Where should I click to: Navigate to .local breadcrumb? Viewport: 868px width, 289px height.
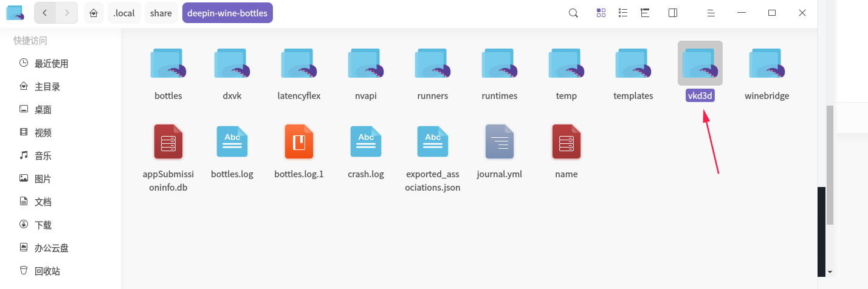click(124, 13)
